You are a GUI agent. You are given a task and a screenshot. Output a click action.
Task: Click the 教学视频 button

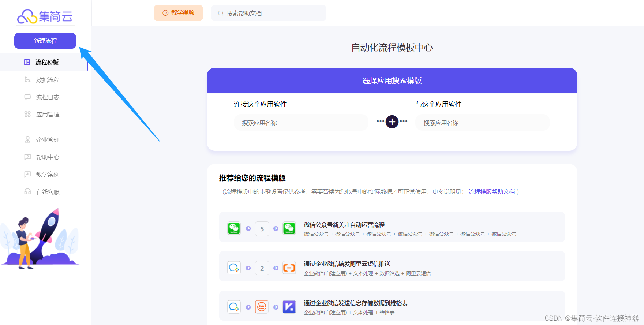[x=178, y=13]
